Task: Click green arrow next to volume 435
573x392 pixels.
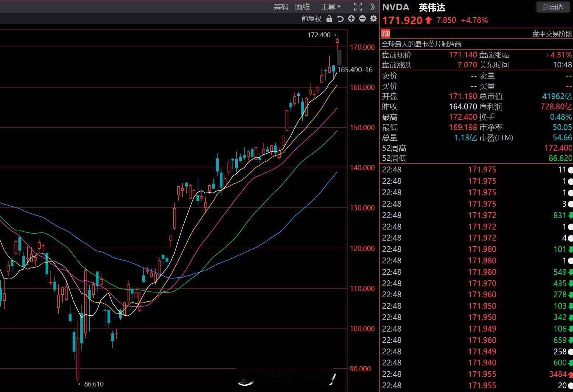Action: pos(570,284)
